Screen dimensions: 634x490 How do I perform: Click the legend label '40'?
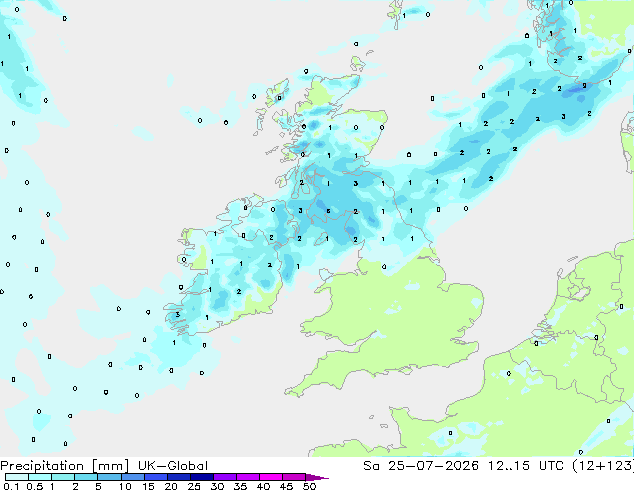point(263,486)
